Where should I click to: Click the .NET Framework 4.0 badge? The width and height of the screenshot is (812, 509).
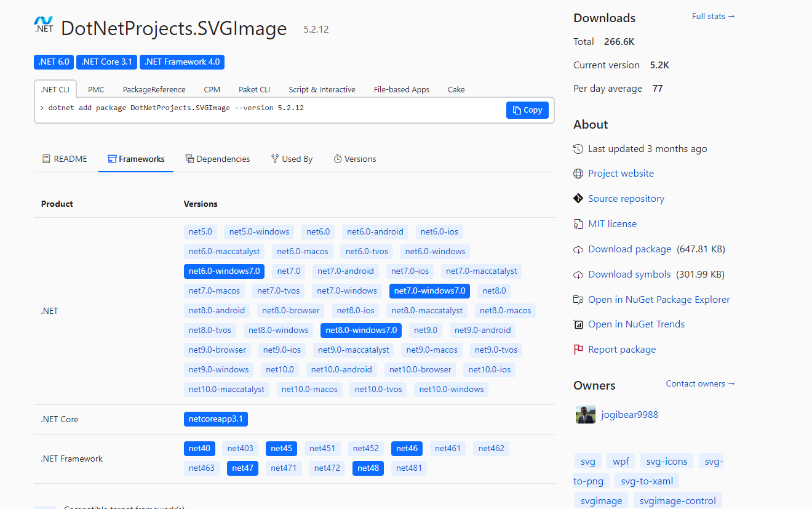coord(182,62)
